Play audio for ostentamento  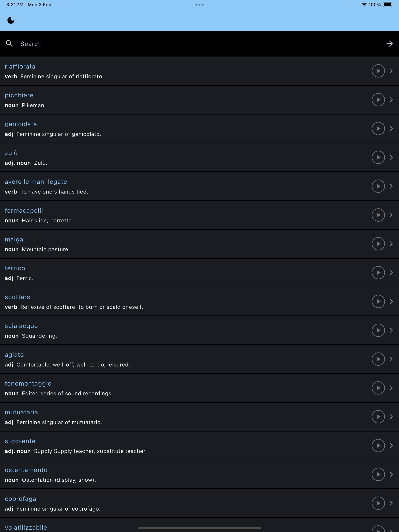pos(378,474)
